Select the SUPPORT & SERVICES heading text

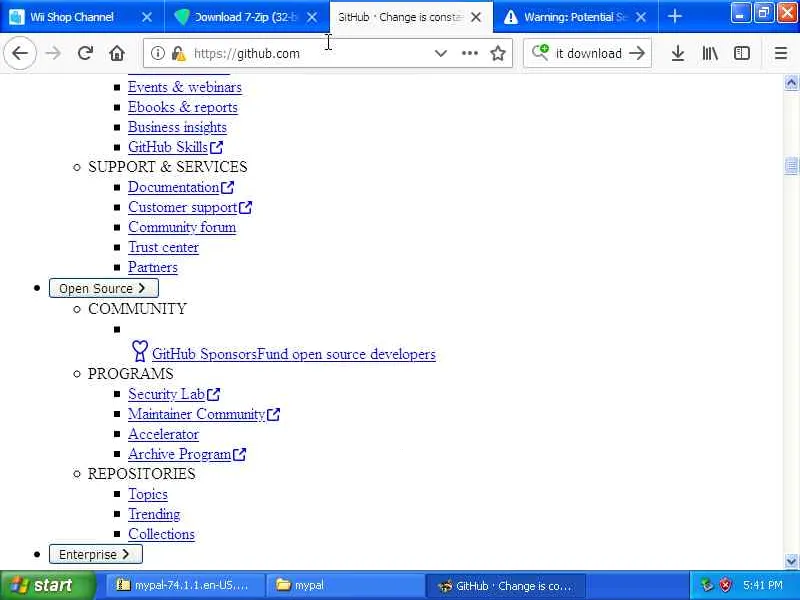coord(167,167)
